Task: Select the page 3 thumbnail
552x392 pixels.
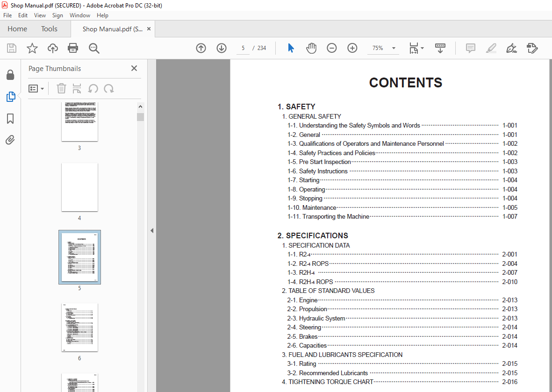Action: click(79, 122)
